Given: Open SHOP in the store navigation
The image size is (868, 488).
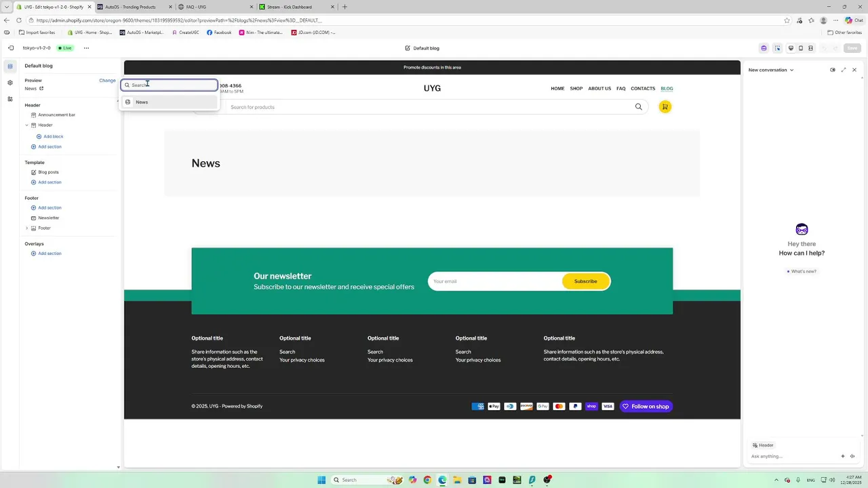Looking at the screenshot, I should tap(576, 89).
